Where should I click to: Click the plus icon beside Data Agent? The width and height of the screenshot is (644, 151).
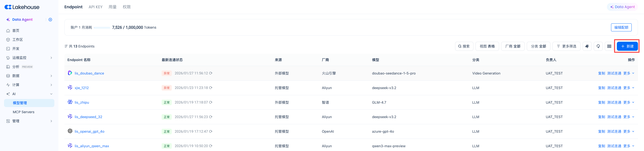click(x=50, y=19)
